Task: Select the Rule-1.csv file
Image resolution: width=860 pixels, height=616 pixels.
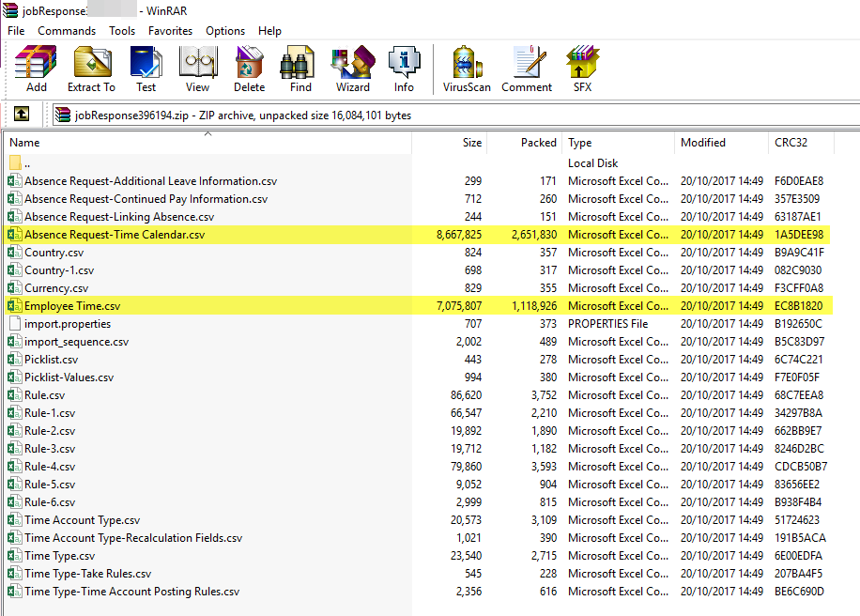Action: [x=50, y=413]
